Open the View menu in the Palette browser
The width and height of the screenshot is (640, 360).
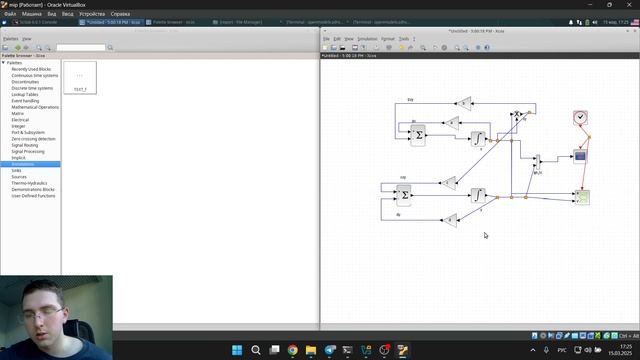(x=27, y=39)
